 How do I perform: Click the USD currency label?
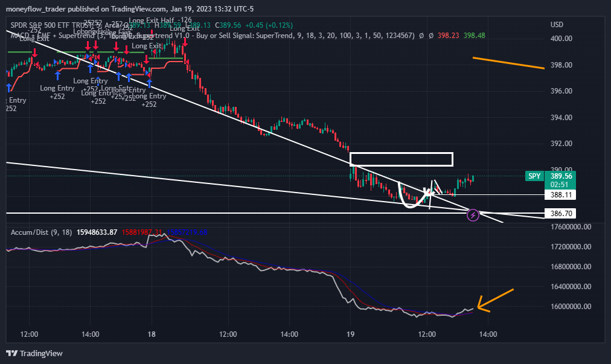pos(557,25)
